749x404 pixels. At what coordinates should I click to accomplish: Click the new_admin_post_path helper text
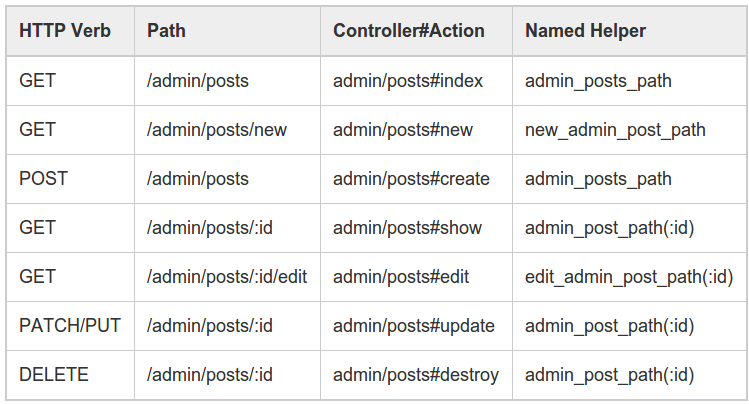tap(615, 130)
